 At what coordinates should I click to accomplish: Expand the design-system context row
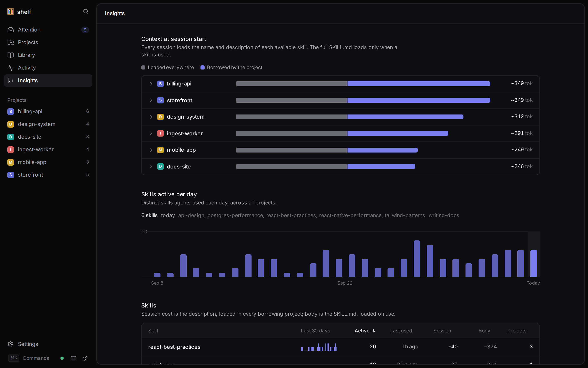coord(151,117)
